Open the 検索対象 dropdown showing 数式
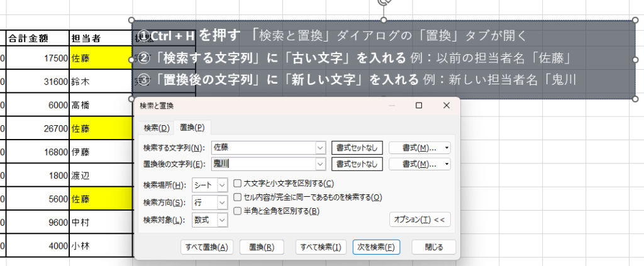 [x=221, y=219]
